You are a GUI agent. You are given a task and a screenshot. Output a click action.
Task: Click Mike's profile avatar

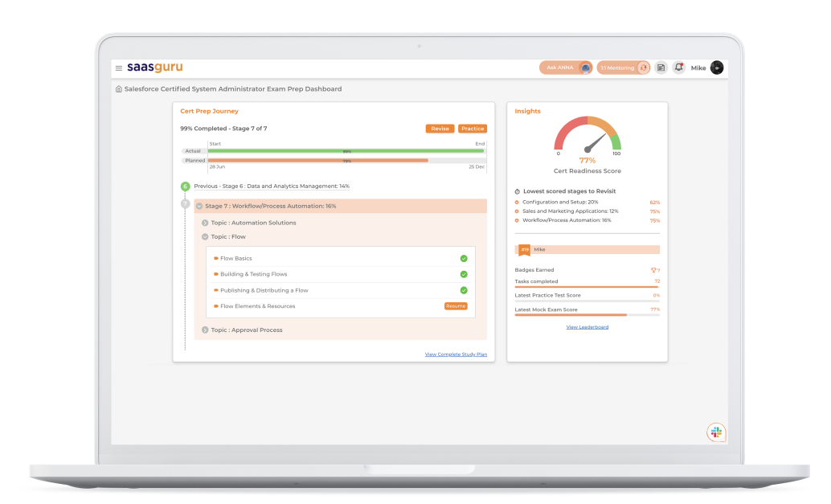tap(717, 68)
